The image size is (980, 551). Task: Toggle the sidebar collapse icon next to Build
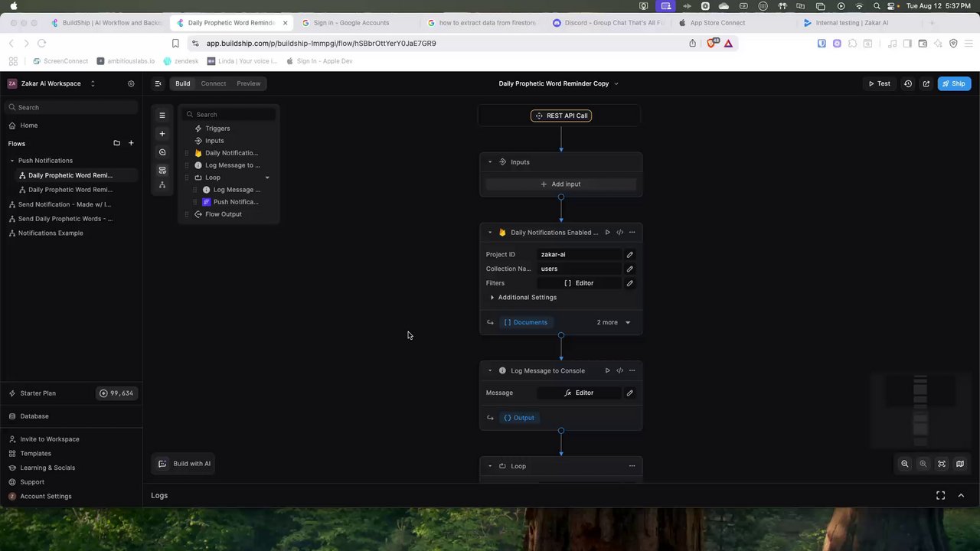click(x=158, y=83)
